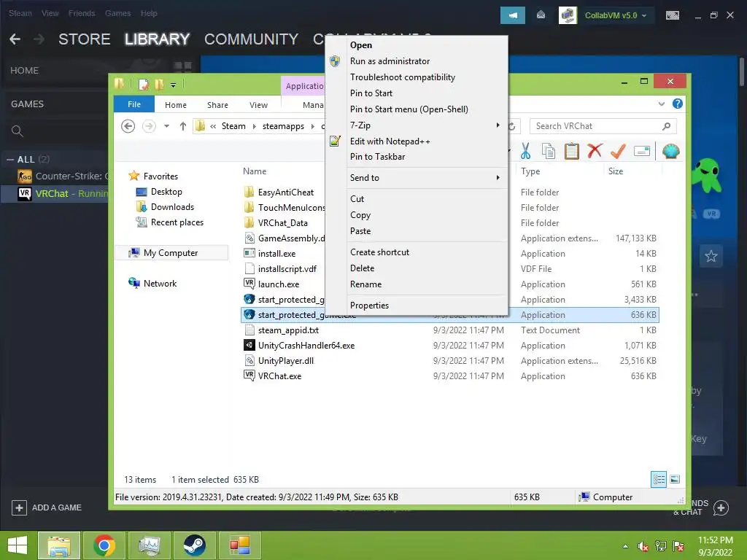Open File Explorer from taskbar
The height and width of the screenshot is (560, 747).
click(x=58, y=545)
